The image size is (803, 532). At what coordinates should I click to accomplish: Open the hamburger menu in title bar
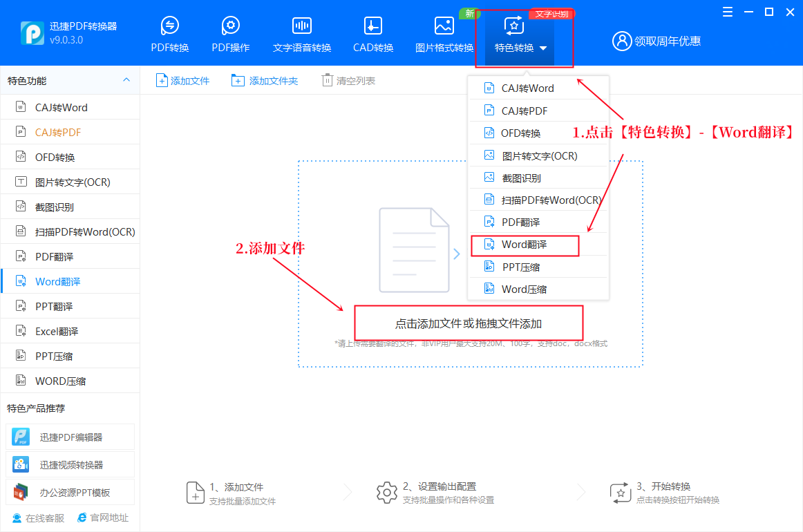pyautogui.click(x=727, y=12)
